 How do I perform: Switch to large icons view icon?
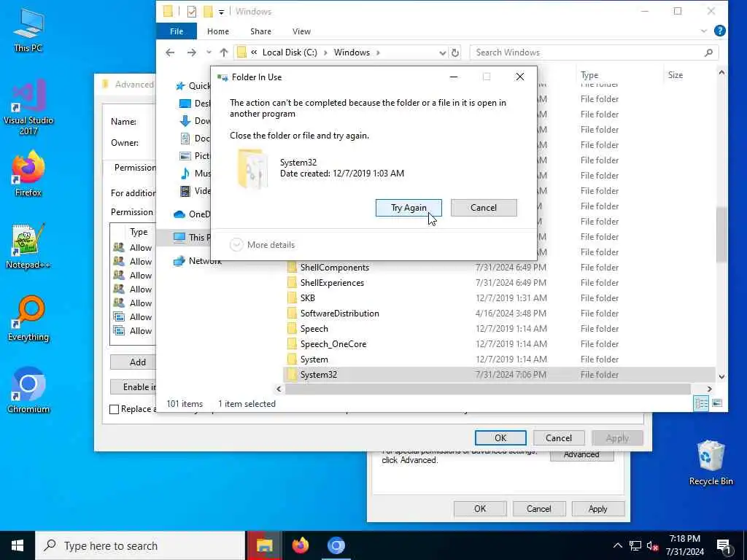[717, 403]
